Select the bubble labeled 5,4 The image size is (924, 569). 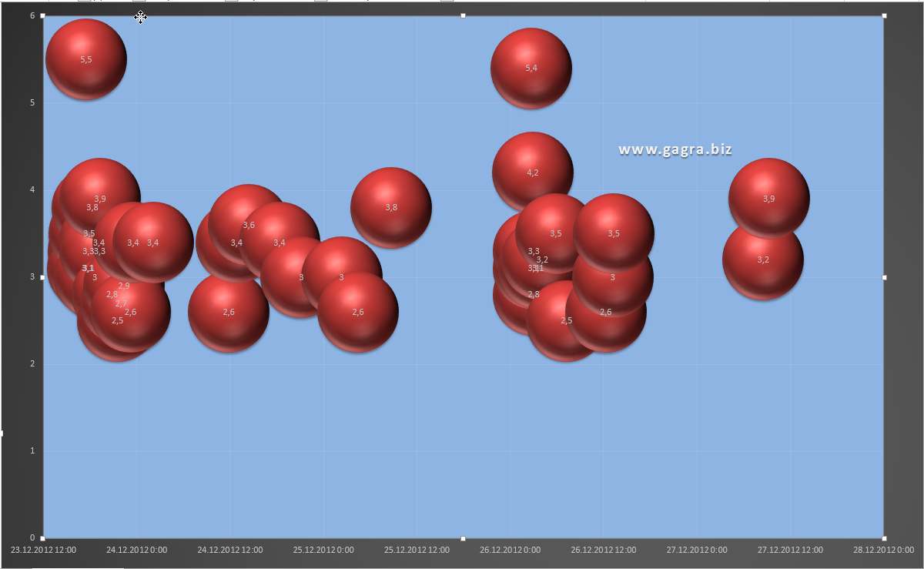[531, 68]
